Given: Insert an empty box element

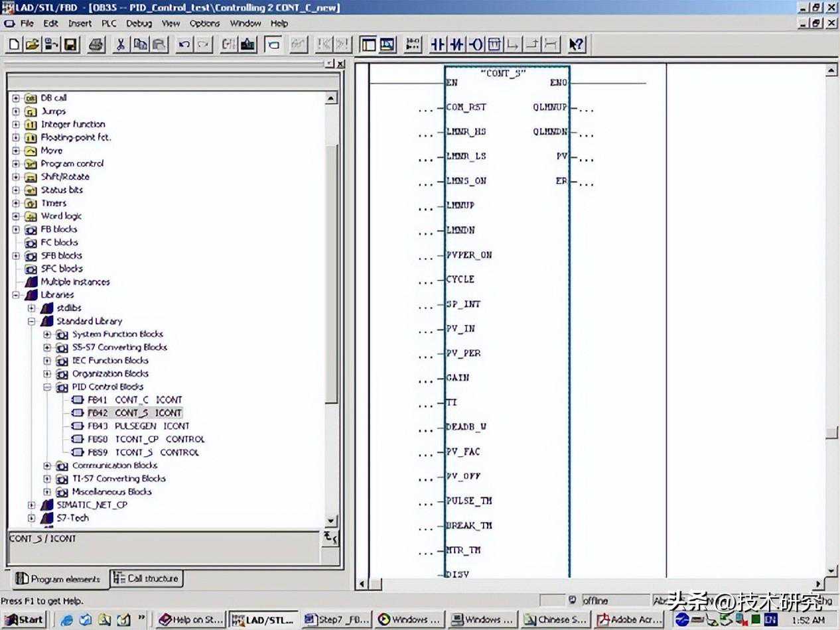Looking at the screenshot, I should pos(494,44).
